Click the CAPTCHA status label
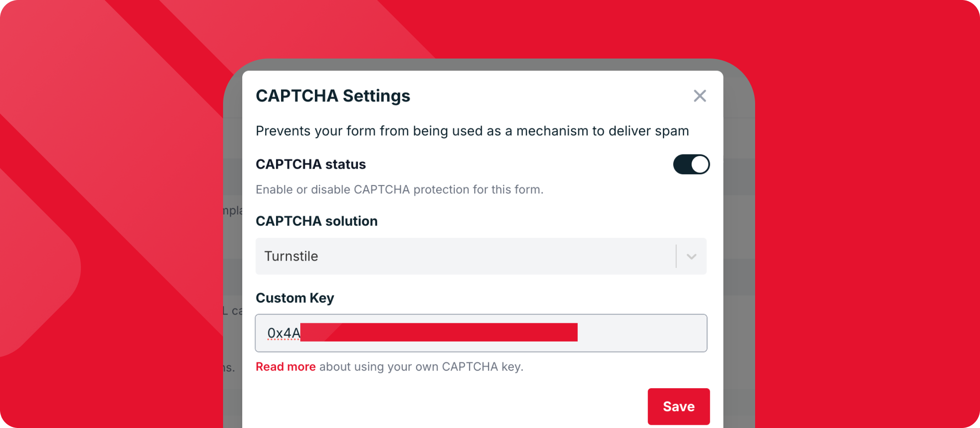980x428 pixels. pos(311,165)
